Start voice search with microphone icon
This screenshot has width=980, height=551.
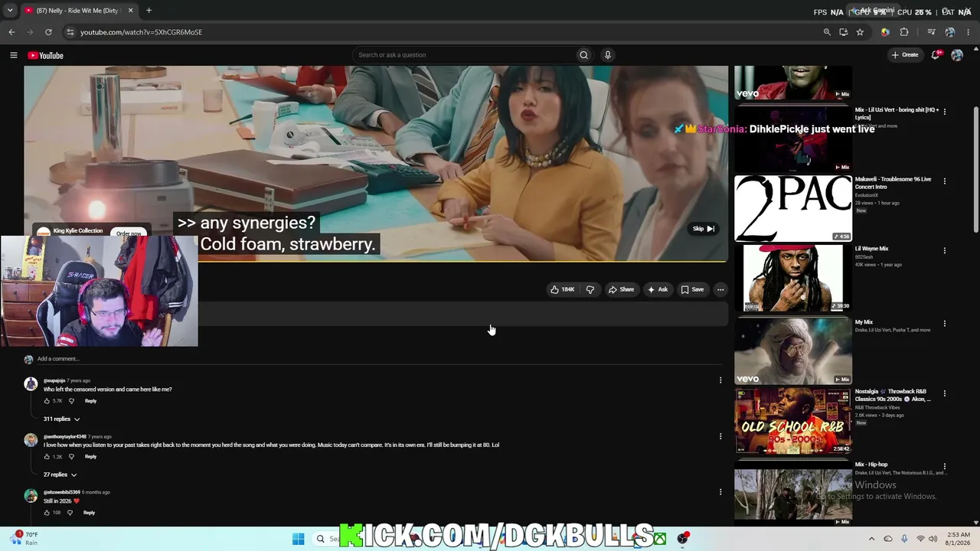(x=608, y=55)
